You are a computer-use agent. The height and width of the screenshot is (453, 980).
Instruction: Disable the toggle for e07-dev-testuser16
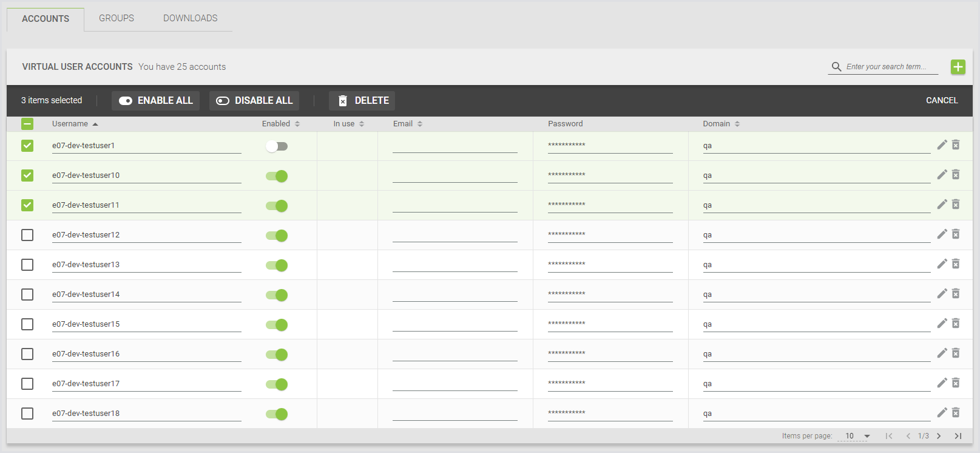277,355
